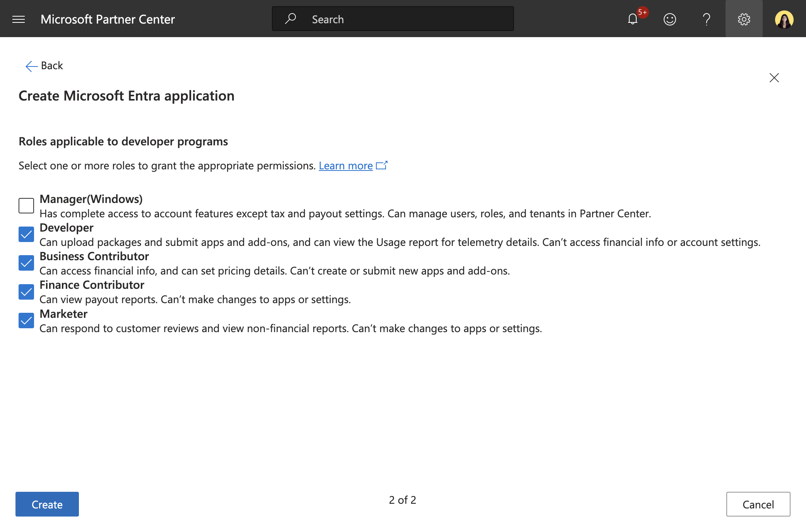Click the '2 of 2' step indicator
This screenshot has width=806, height=532.
pos(402,500)
